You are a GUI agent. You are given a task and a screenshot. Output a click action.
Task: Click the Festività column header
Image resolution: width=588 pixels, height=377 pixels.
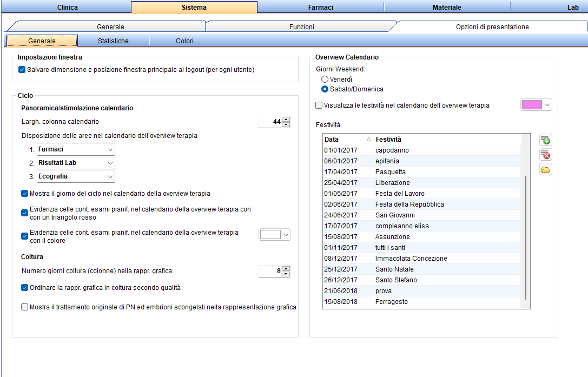pos(447,139)
